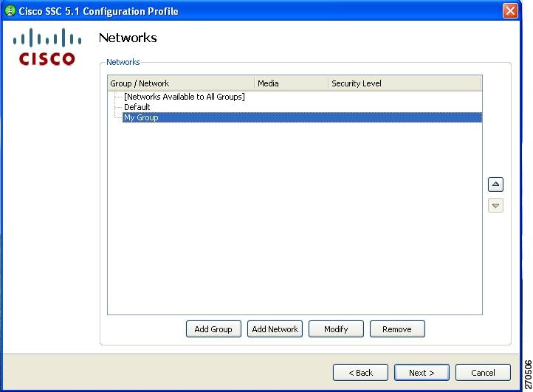The height and width of the screenshot is (392, 533).
Task: Click the Add Network button
Action: coord(275,329)
